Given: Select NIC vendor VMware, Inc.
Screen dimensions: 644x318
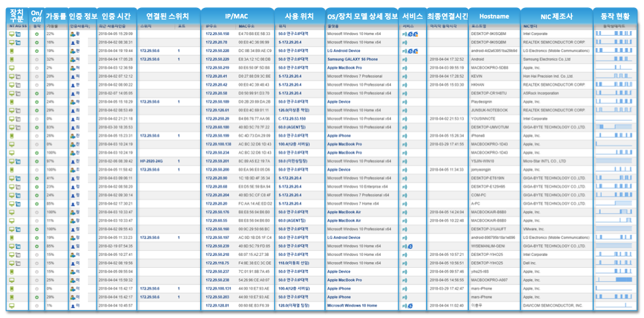Looking at the screenshot, I should [x=534, y=230].
